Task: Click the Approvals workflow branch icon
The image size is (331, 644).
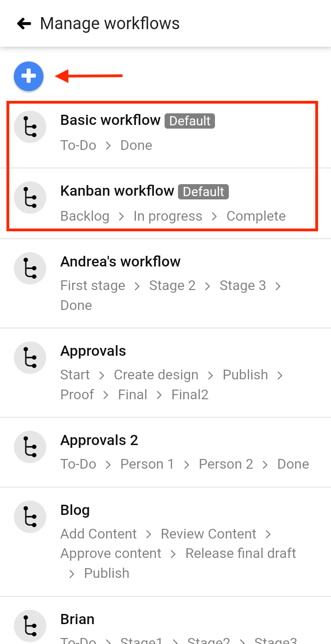Action: click(30, 358)
